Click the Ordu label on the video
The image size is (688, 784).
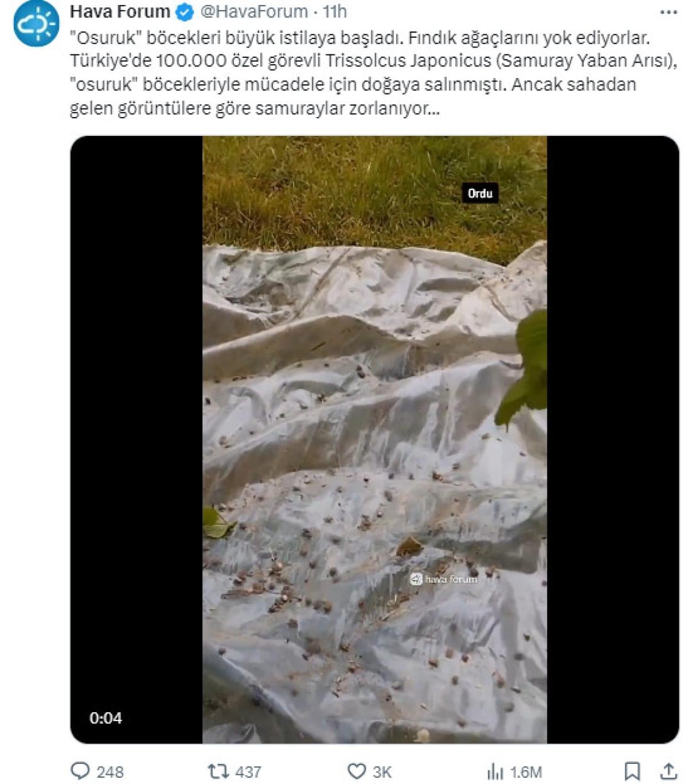coord(480,193)
